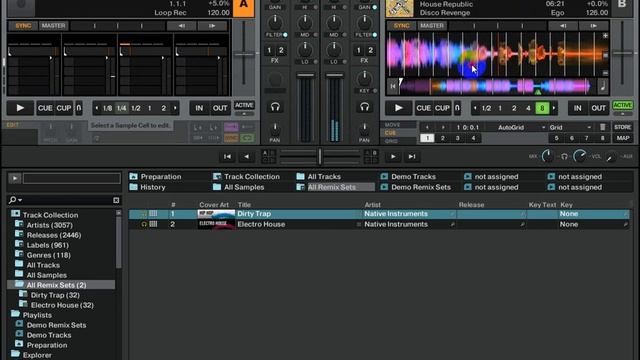
Task: Click Deck B CUE button
Action: pos(423,108)
